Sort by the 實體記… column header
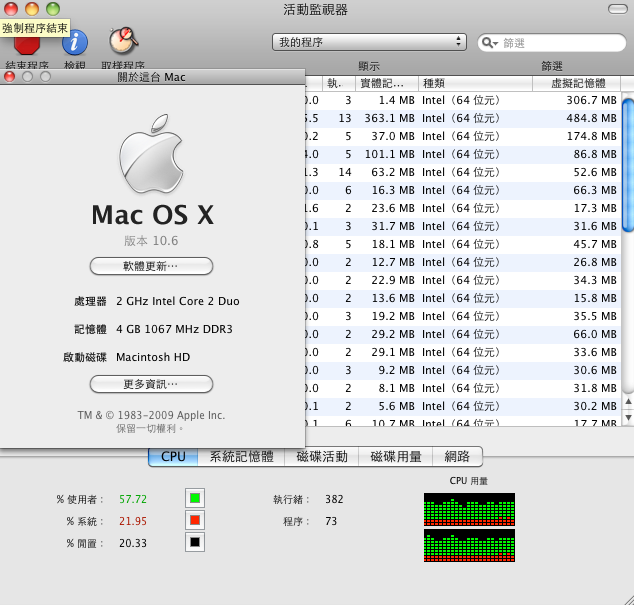The width and height of the screenshot is (634, 605). 387,83
